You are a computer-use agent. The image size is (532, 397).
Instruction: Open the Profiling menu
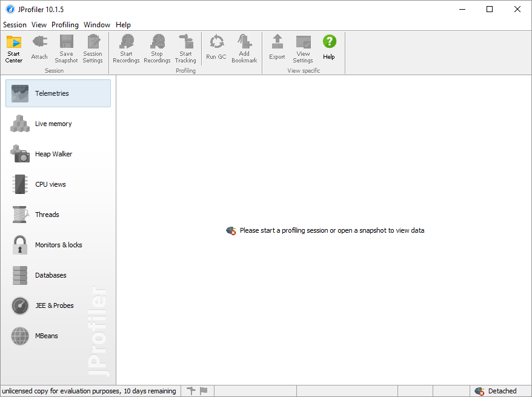[65, 25]
